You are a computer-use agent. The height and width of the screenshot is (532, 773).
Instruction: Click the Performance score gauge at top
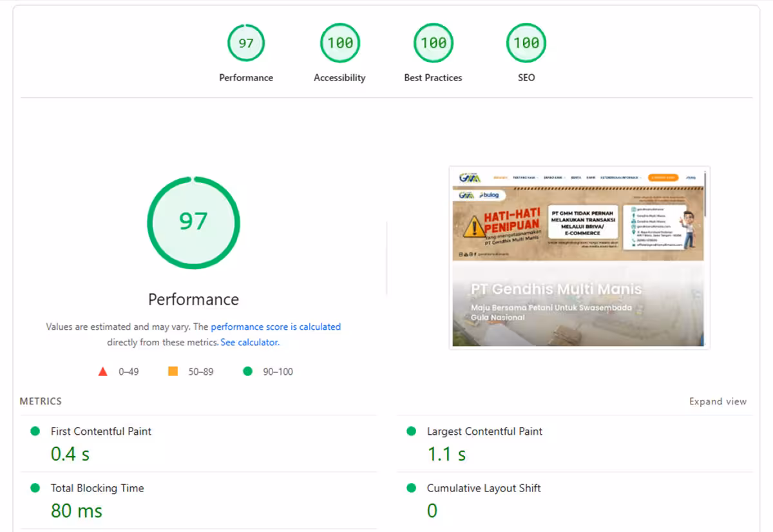pyautogui.click(x=246, y=43)
